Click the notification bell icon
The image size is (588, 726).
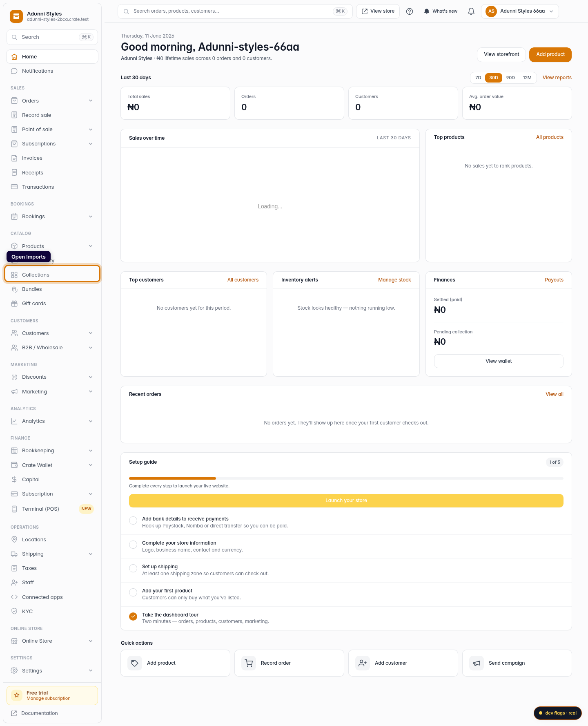pos(471,11)
